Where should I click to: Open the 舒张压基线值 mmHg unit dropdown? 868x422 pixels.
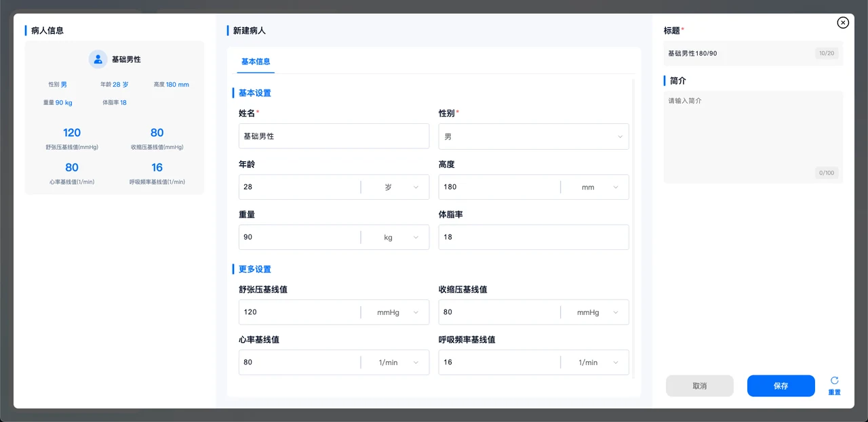click(x=395, y=312)
